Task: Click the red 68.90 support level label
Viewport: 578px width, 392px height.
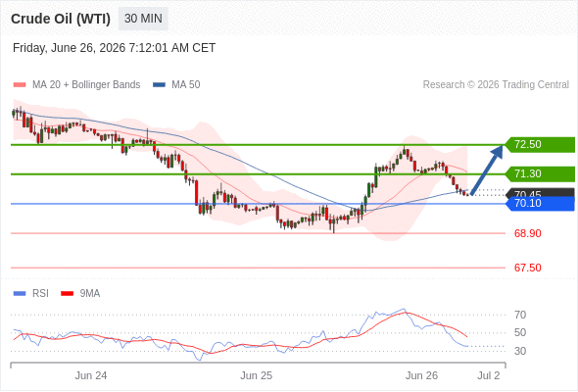Action: point(528,233)
